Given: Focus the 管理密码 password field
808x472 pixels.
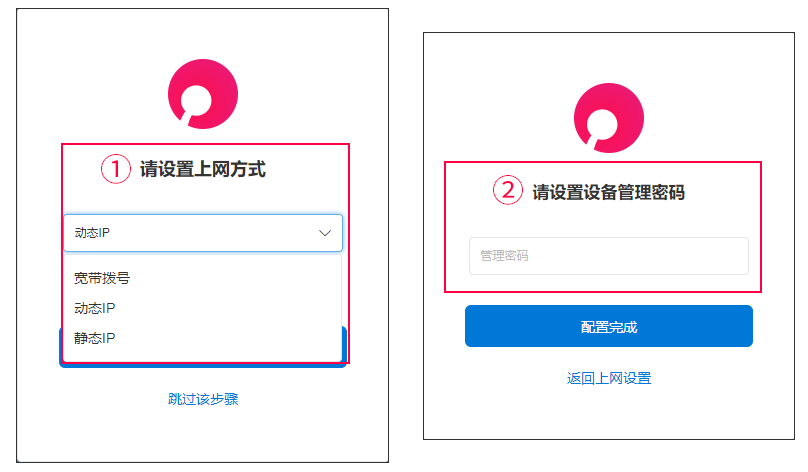Looking at the screenshot, I should coord(609,256).
